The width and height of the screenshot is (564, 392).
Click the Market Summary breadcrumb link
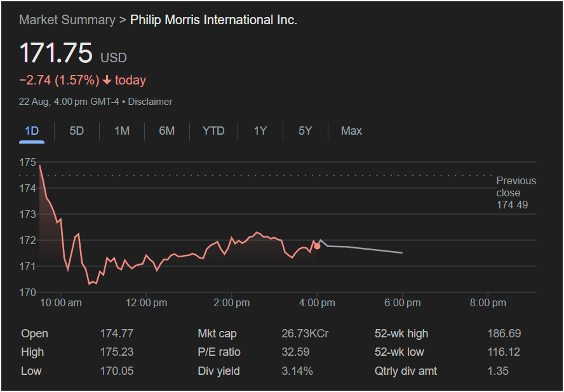tap(67, 20)
